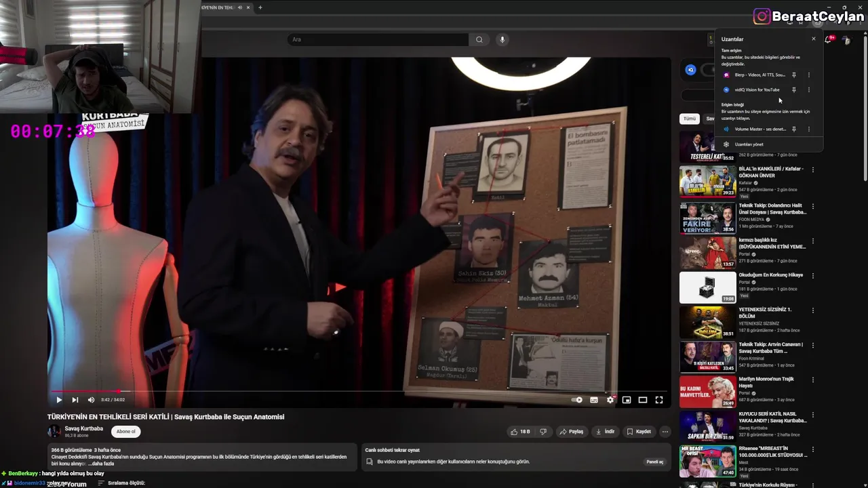Switch to theater mode
Image resolution: width=868 pixels, height=488 pixels.
(643, 400)
